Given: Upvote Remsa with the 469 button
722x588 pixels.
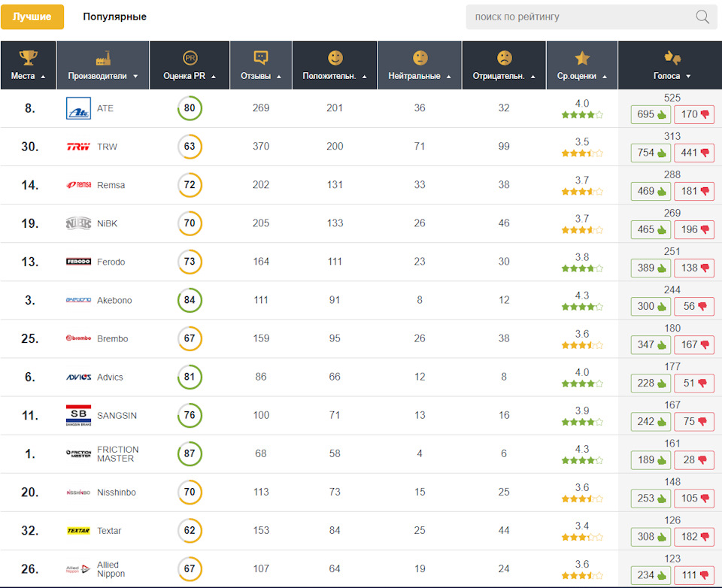Looking at the screenshot, I should pos(651,191).
